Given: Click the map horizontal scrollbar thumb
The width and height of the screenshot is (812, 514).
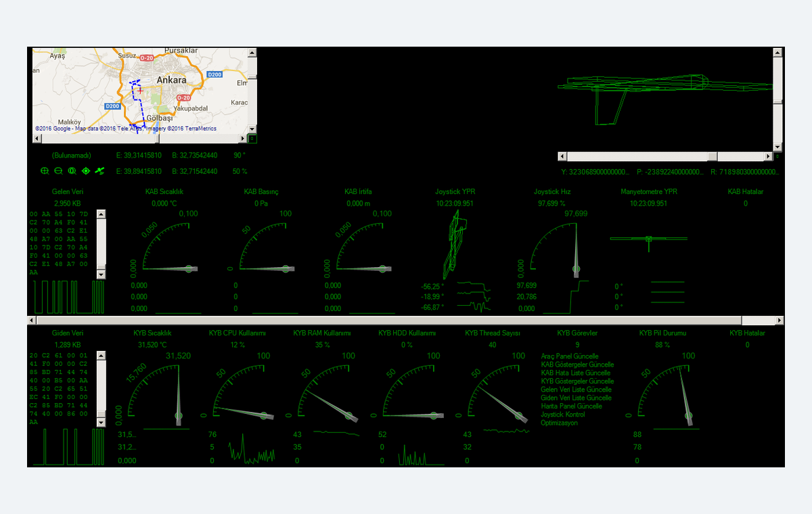Looking at the screenshot, I should [158, 139].
